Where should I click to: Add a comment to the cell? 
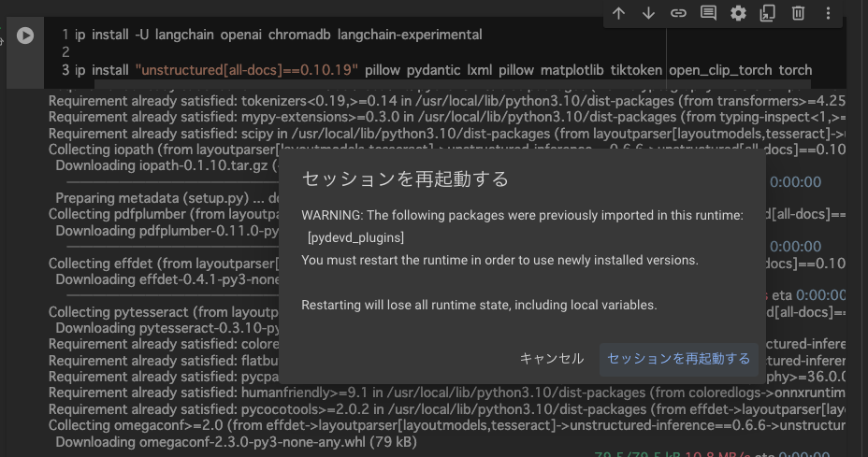[708, 13]
